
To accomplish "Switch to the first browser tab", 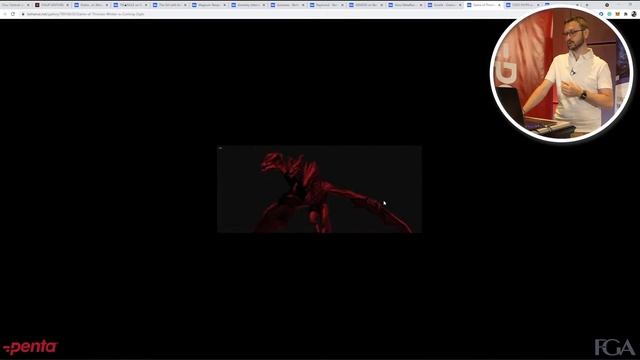I will [x=15, y=5].
